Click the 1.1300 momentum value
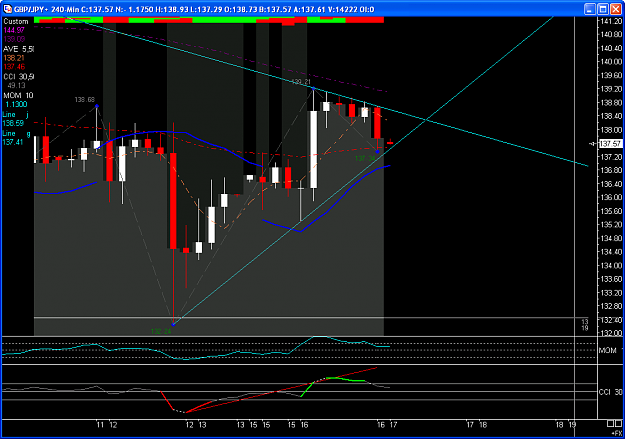The image size is (625, 439). click(16, 104)
